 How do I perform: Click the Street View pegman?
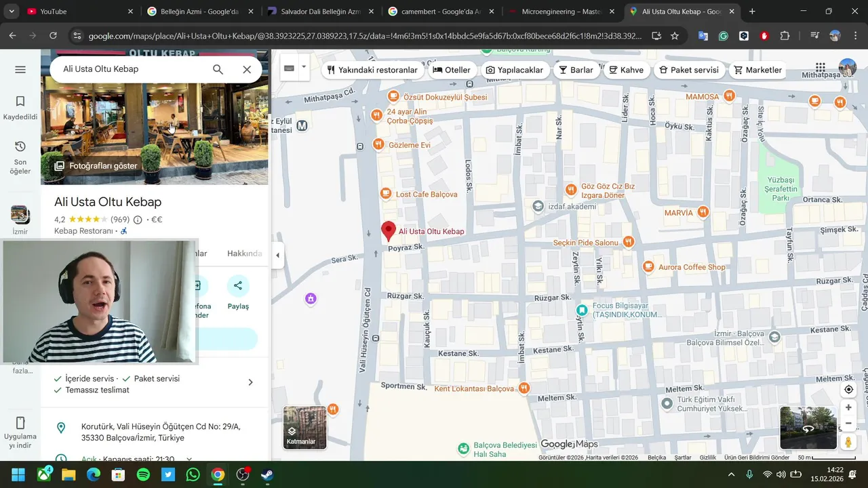click(848, 442)
